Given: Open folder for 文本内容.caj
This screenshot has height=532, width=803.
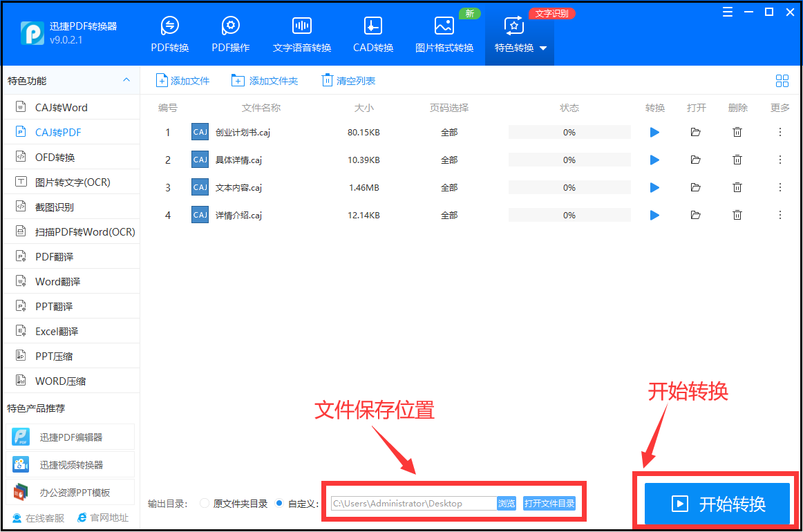Looking at the screenshot, I should pos(695,187).
